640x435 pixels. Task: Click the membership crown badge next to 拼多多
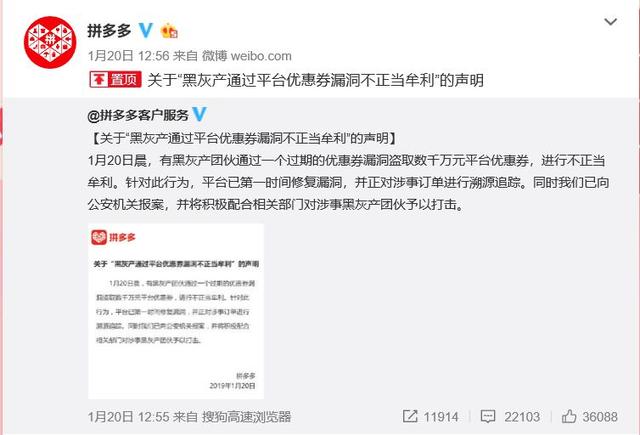point(169,31)
